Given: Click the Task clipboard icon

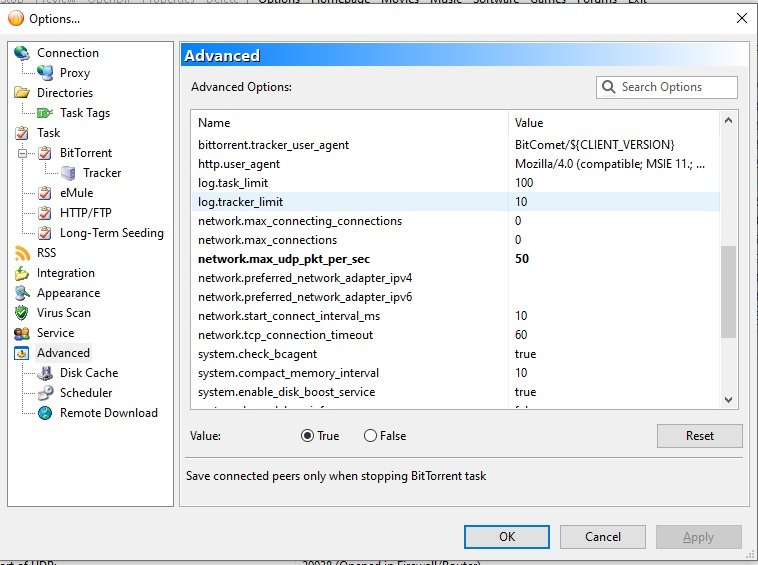Looking at the screenshot, I should point(22,133).
